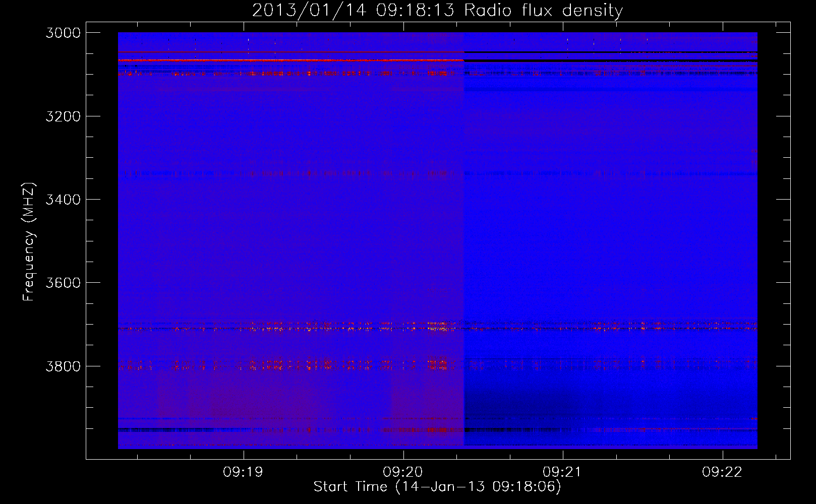Click the 09:19 time axis label
The image size is (816, 504).
pyautogui.click(x=244, y=472)
